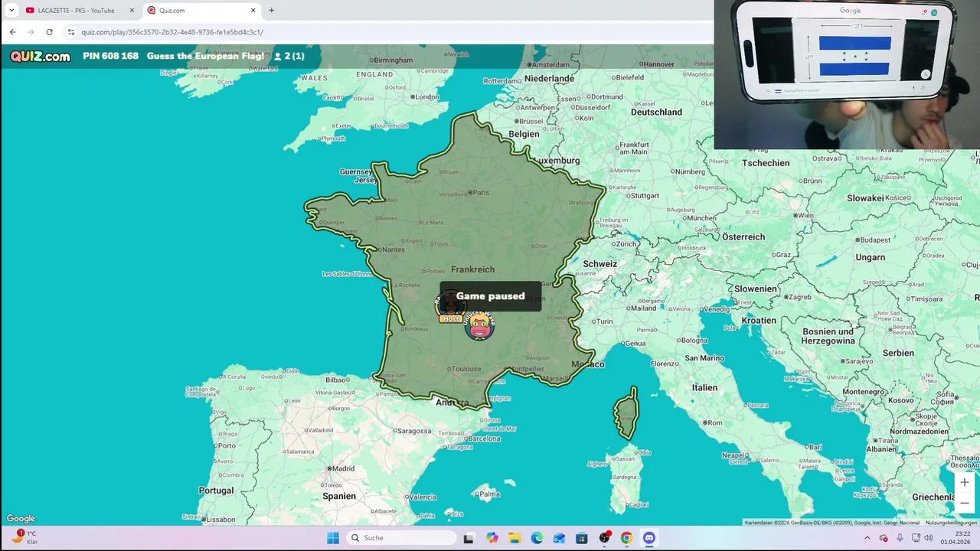This screenshot has height=551, width=980.
Task: Open Discord from the taskbar
Action: (x=649, y=538)
